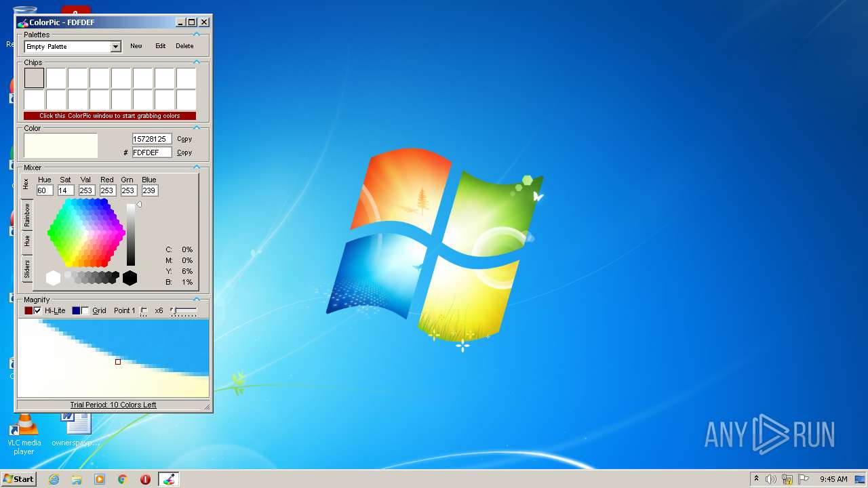Select the highlighted first color chip
Screen dimensions: 868x488
pyautogui.click(x=34, y=78)
